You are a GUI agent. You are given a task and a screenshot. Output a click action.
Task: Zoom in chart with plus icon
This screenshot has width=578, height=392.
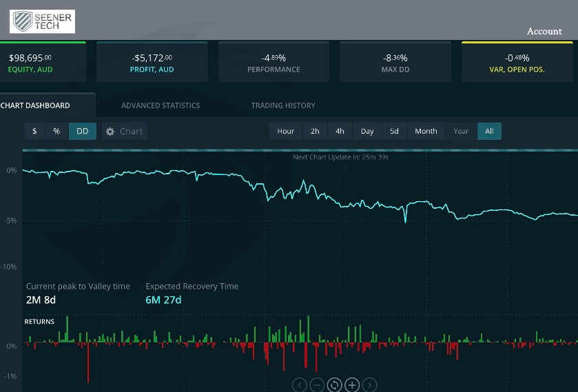click(352, 385)
